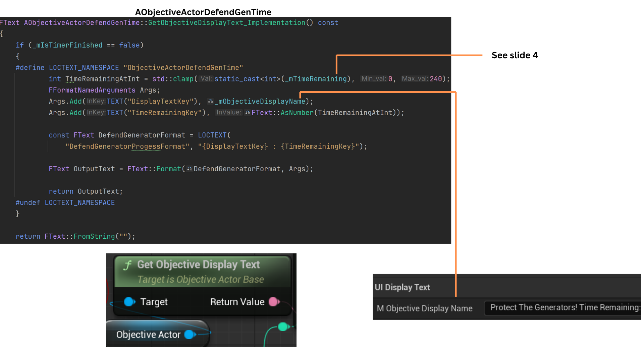
Task: Click the #undef LOCTEXT_NAMESPACE line
Action: tap(65, 203)
